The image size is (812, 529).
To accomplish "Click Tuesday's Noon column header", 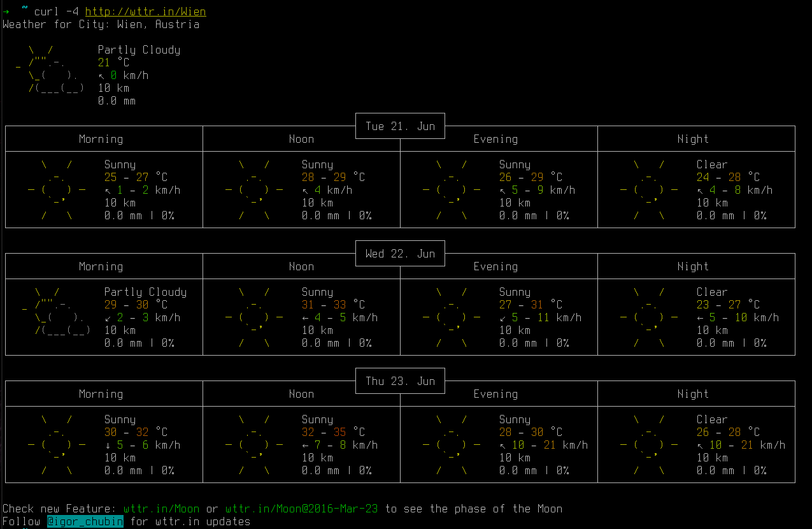I will pos(302,139).
